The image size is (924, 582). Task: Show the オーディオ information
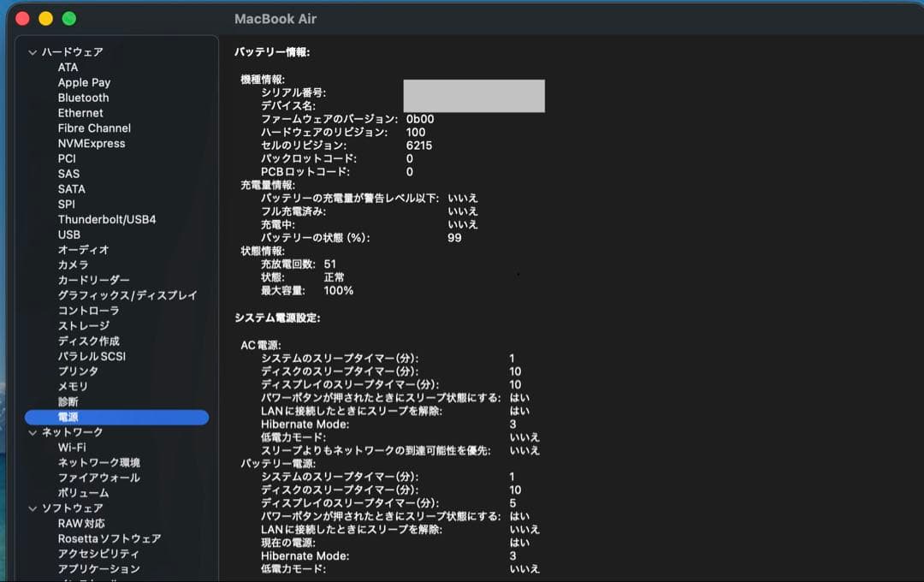click(x=83, y=250)
